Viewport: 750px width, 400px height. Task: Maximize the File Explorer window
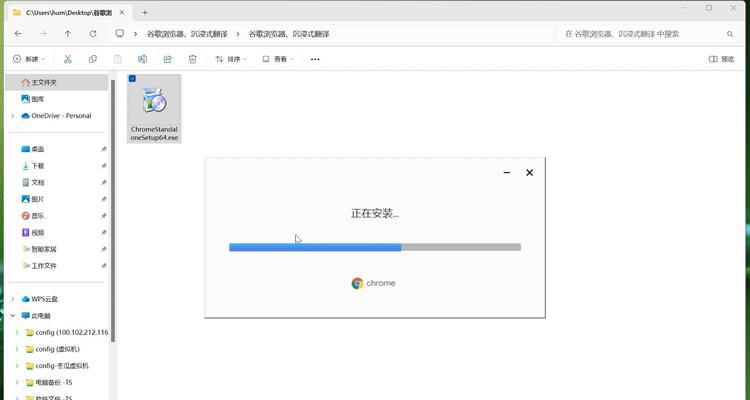coord(709,8)
